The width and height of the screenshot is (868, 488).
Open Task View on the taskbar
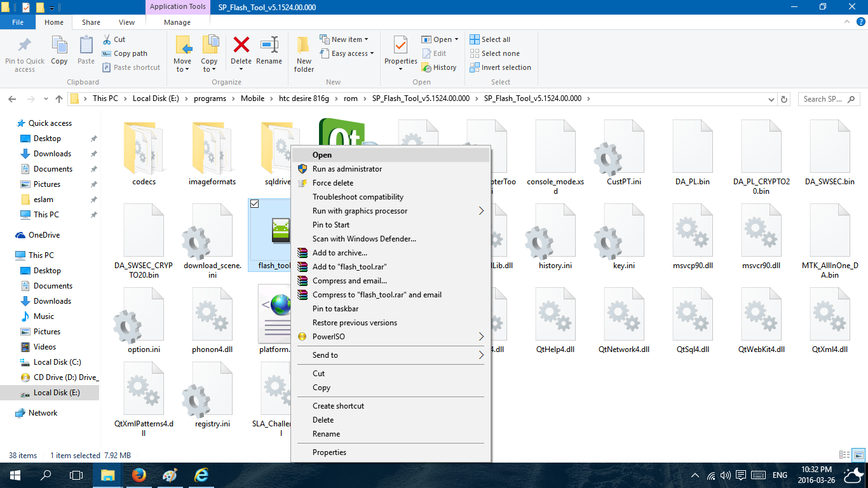coord(76,475)
